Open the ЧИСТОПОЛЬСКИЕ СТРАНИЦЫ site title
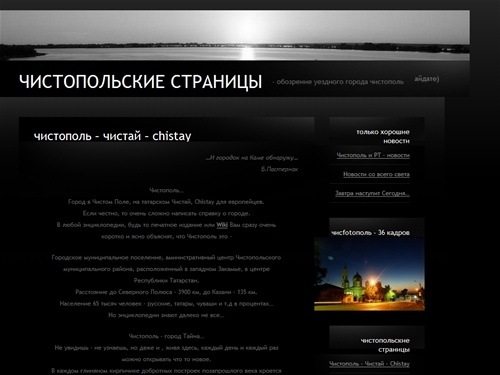 coord(140,82)
